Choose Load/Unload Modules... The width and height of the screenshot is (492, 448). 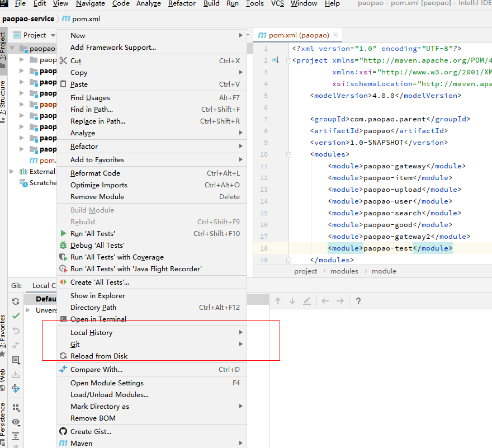152,395
